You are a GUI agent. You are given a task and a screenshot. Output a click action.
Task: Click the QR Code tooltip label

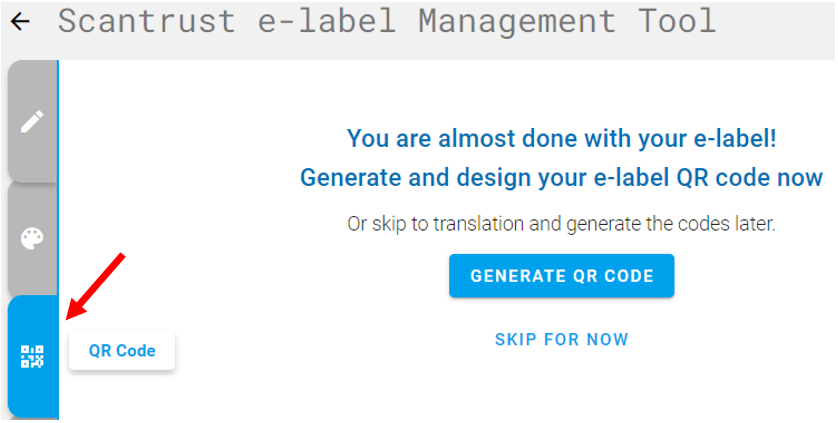(x=122, y=350)
